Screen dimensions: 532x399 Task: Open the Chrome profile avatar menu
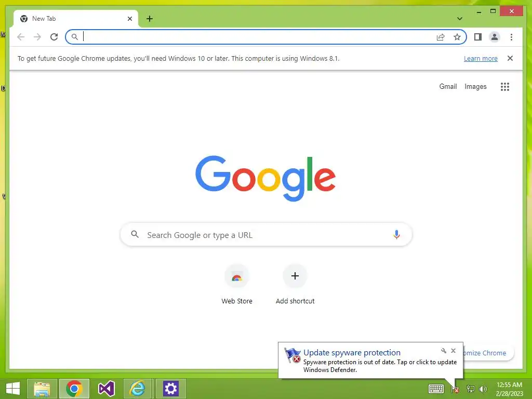coord(495,37)
